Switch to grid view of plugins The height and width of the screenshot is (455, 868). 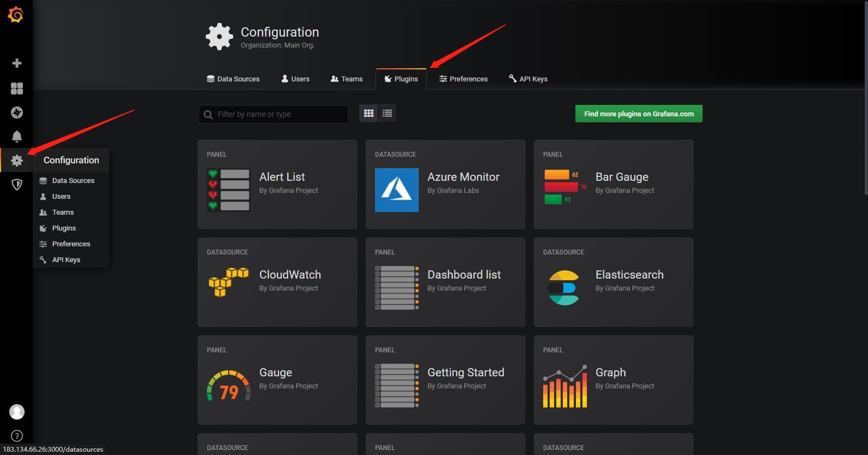[x=369, y=114]
